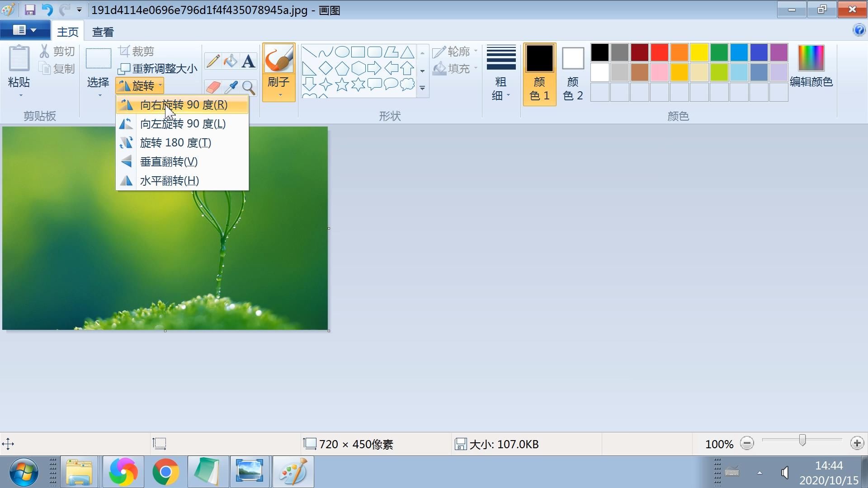Click Resize (重新调整大小) button
This screenshot has width=868, height=488.
click(157, 69)
